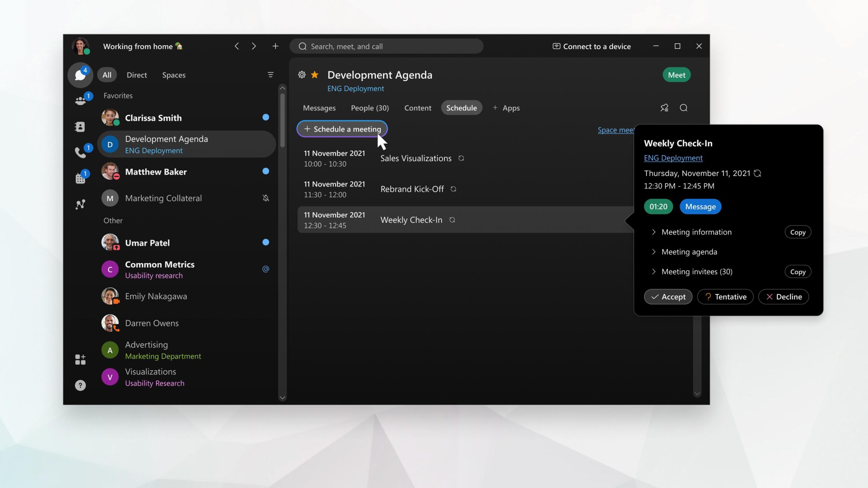Image resolution: width=868 pixels, height=488 pixels.
Task: Click the Search, meet, and call field
Action: [x=387, y=46]
